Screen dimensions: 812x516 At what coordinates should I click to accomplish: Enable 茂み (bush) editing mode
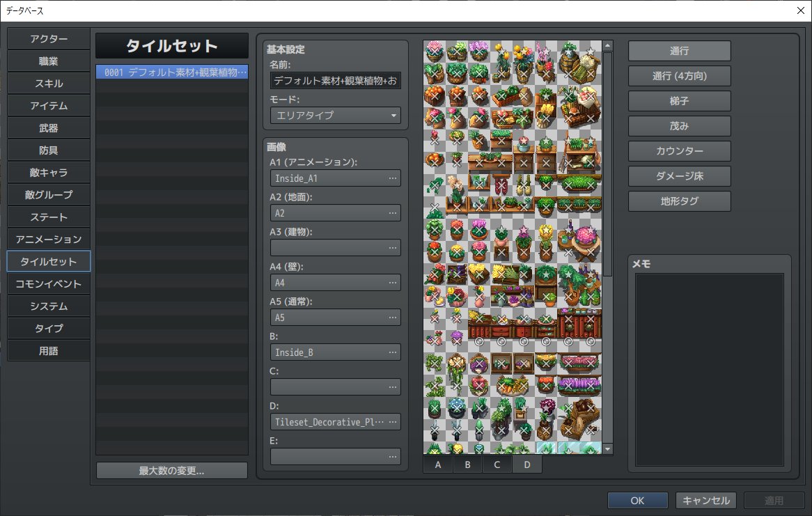(x=679, y=126)
